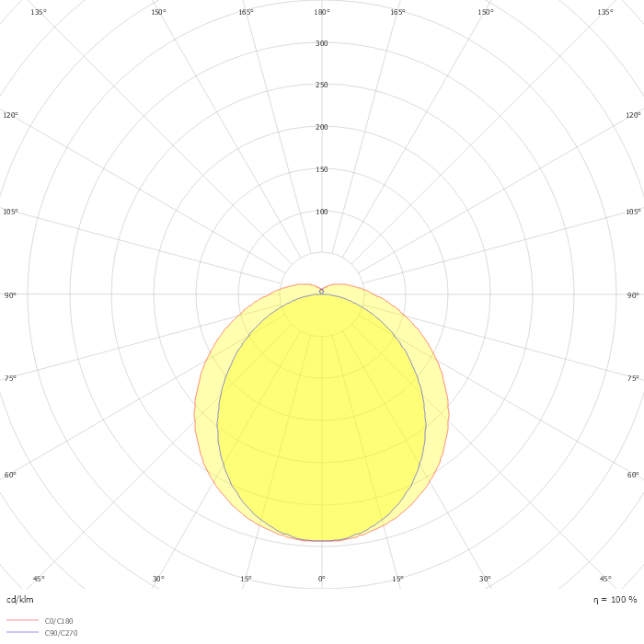Click the 15° label left of 0°
This screenshot has width=644, height=644.
pyautogui.click(x=246, y=579)
